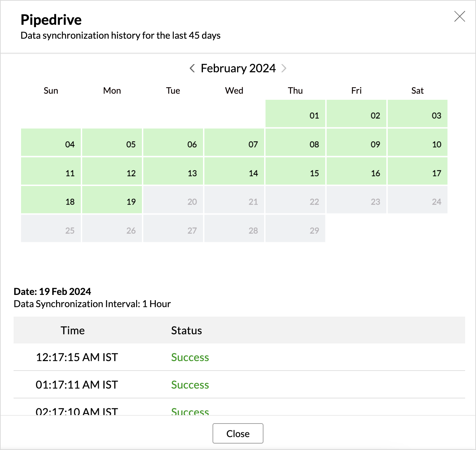The height and width of the screenshot is (450, 476).
Task: Select February 02 in calendar
Action: (356, 114)
